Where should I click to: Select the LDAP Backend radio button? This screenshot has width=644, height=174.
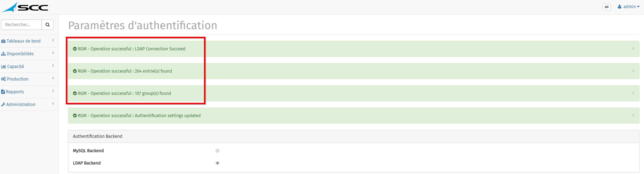click(x=217, y=163)
